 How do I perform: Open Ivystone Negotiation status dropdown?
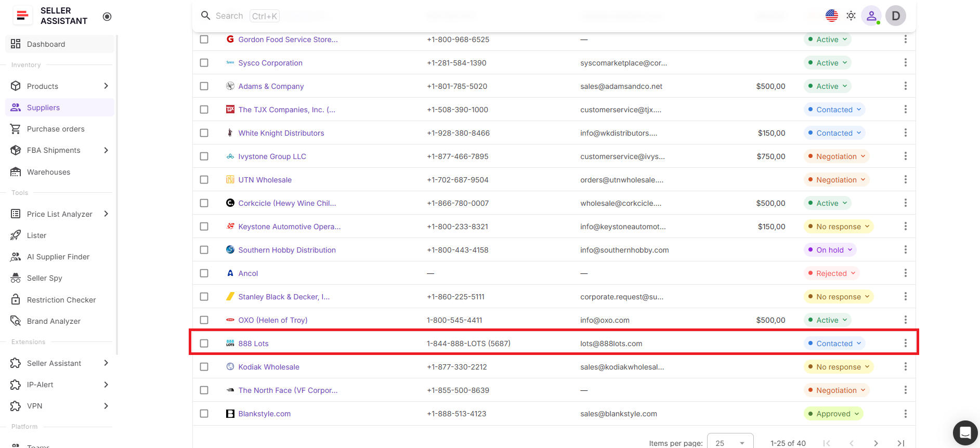tap(837, 156)
